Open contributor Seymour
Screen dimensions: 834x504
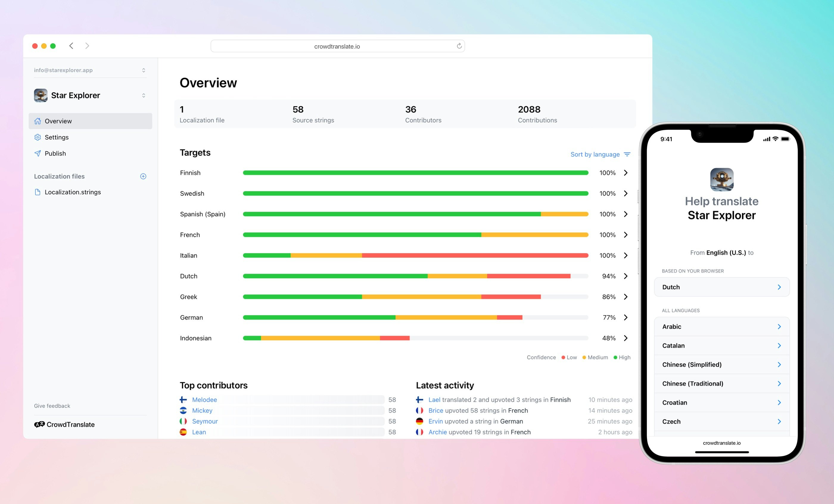point(205,421)
